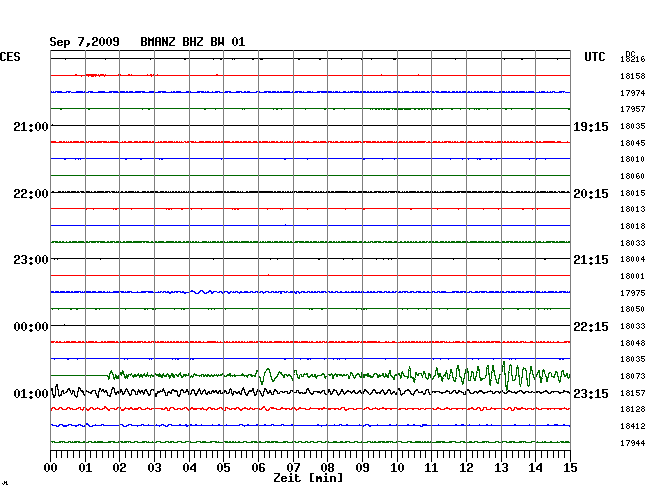Click minute tick label 10 on the axis
This screenshot has width=650, height=494.
[397, 468]
